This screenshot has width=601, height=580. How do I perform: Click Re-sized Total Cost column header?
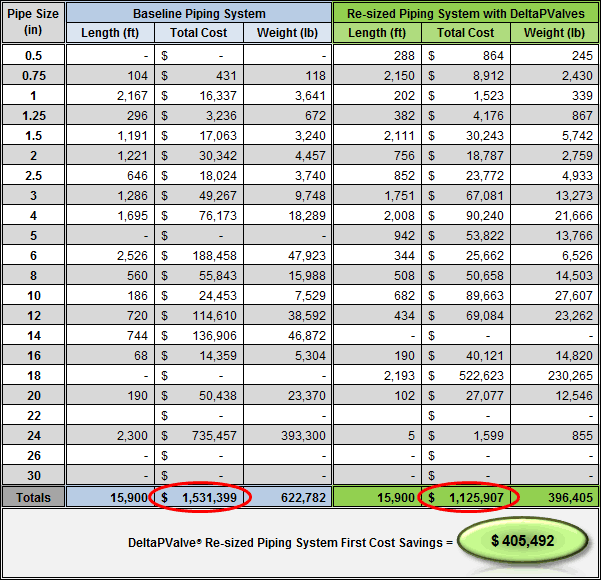point(466,33)
